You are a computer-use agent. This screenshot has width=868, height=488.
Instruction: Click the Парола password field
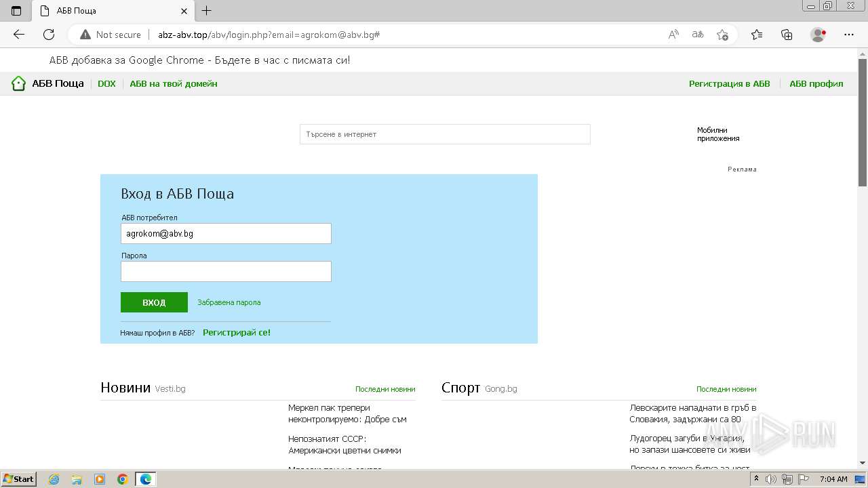click(x=226, y=271)
